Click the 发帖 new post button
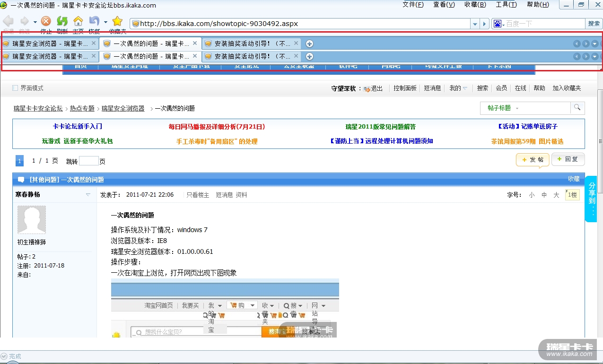 (x=533, y=160)
